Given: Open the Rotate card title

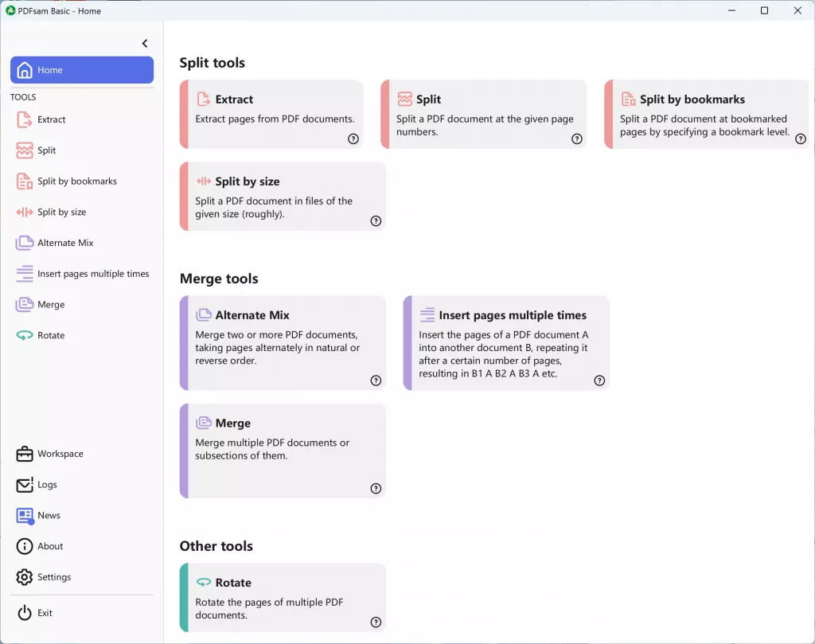Looking at the screenshot, I should pos(233,583).
